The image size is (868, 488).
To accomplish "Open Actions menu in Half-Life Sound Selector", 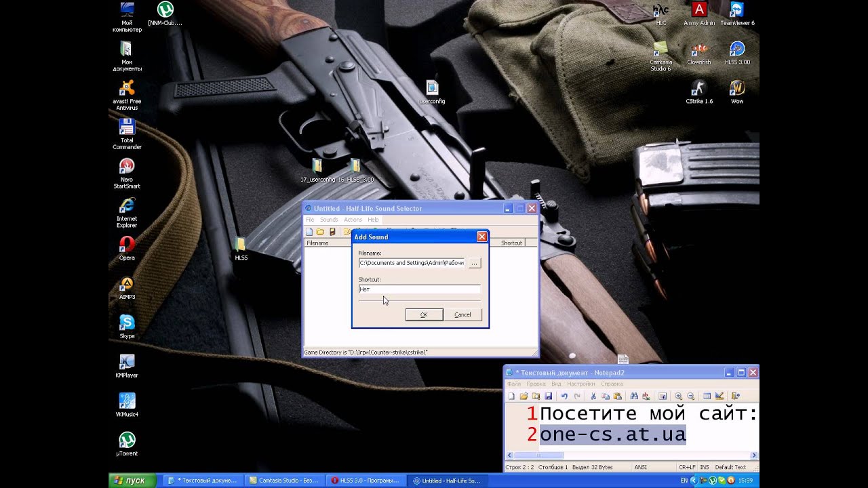I will tap(353, 220).
